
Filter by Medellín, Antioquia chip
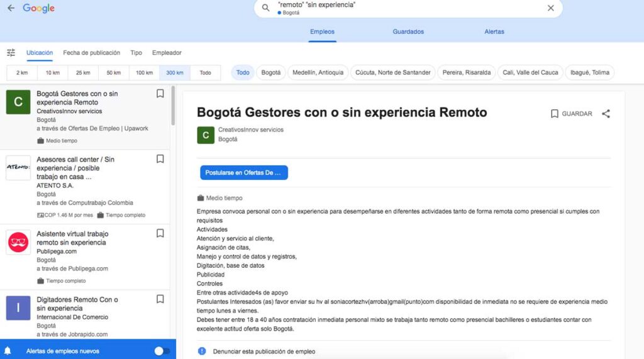(318, 73)
